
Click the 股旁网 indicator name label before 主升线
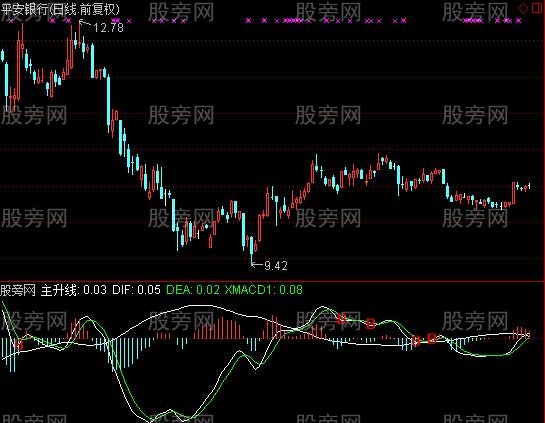click(x=18, y=290)
